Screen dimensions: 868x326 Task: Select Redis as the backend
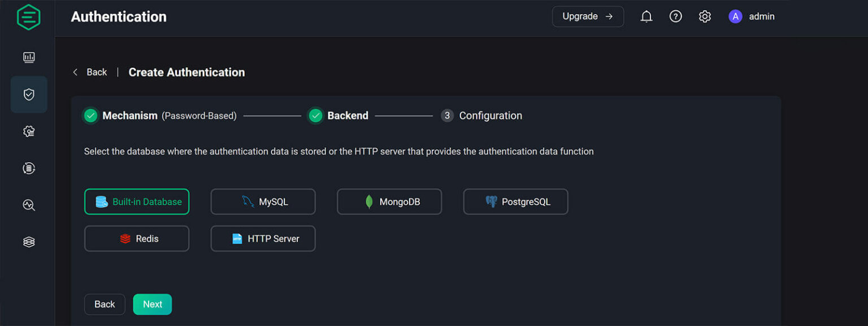pyautogui.click(x=137, y=238)
